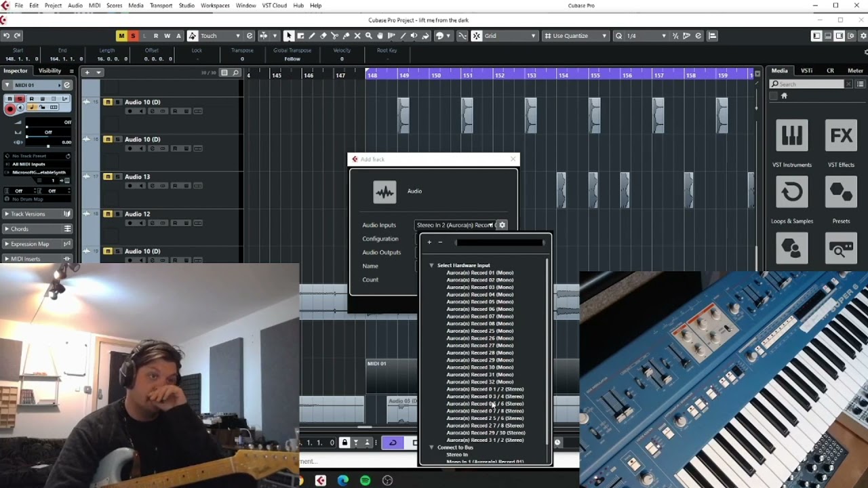Choose the Mute X tool
Viewport: 868px width, 488px height.
[x=357, y=36]
